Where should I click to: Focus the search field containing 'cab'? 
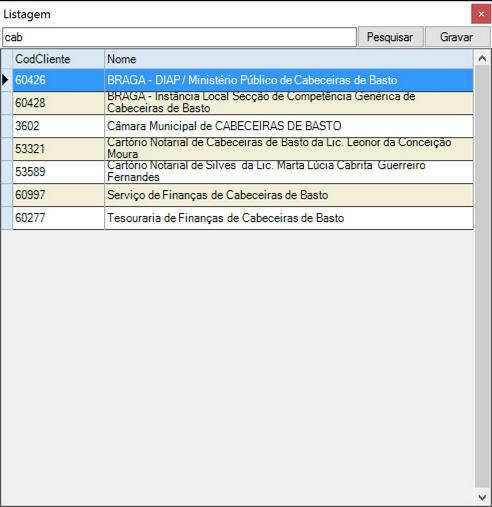(179, 37)
